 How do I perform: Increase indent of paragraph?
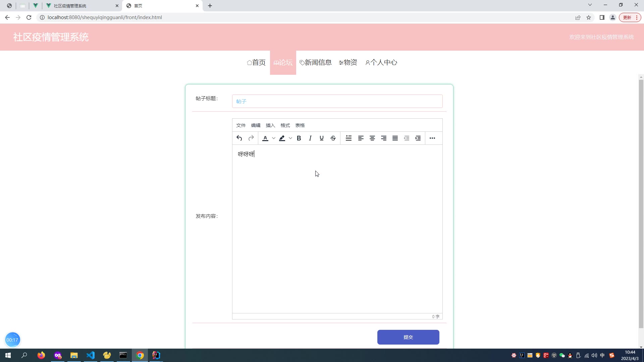[418, 138]
